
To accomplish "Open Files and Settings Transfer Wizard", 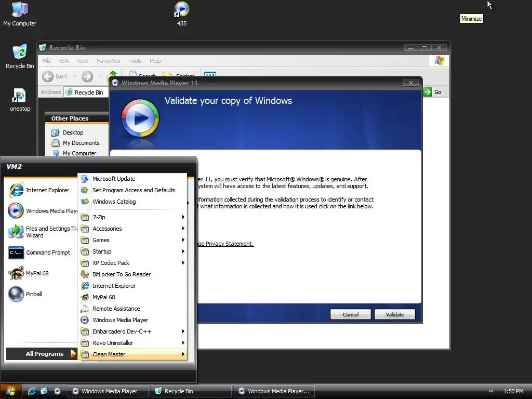I will (42, 232).
